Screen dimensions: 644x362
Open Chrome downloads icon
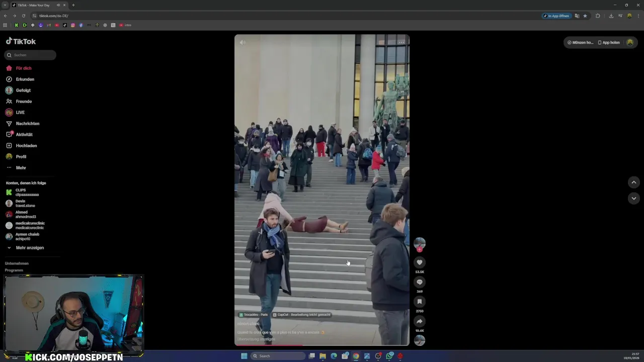point(611,16)
